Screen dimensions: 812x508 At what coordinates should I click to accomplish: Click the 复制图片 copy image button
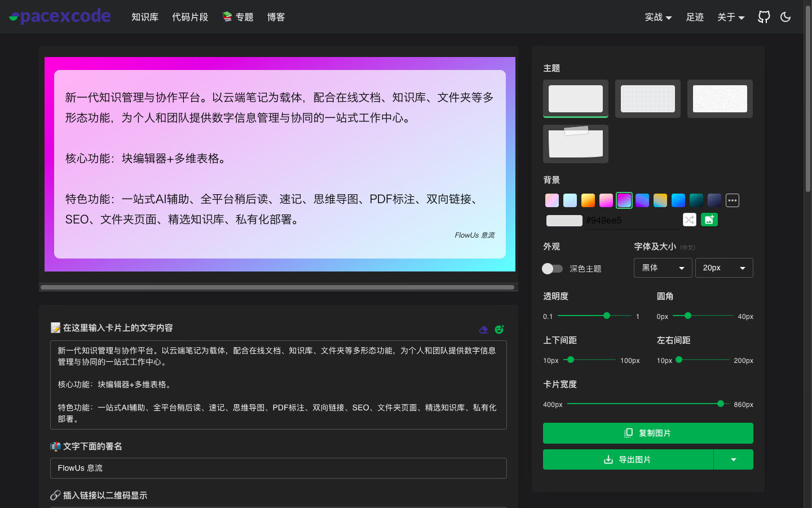point(647,433)
